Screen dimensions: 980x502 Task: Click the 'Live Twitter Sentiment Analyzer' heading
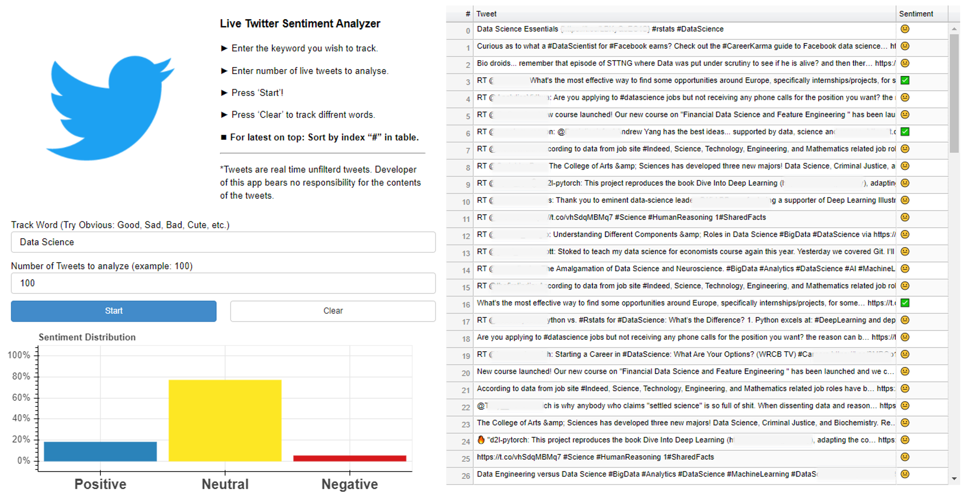click(300, 24)
